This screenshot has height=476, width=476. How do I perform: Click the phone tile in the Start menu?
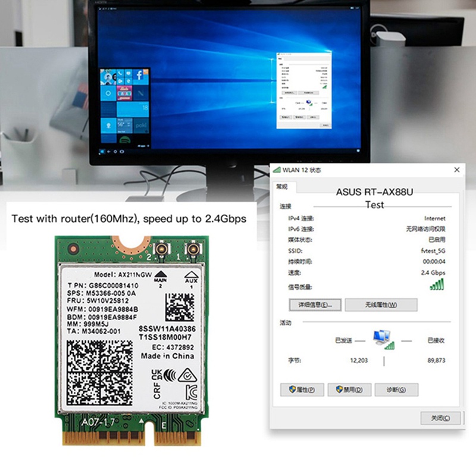click(x=120, y=73)
